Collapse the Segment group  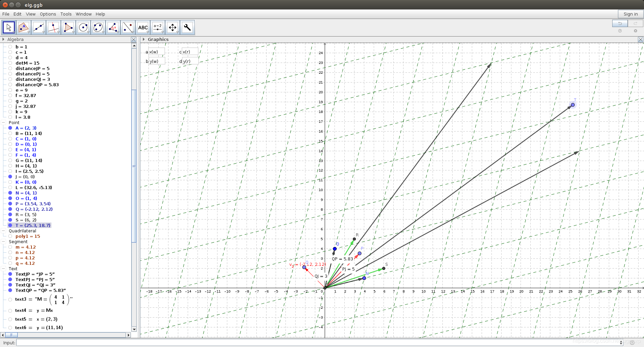(x=4, y=241)
